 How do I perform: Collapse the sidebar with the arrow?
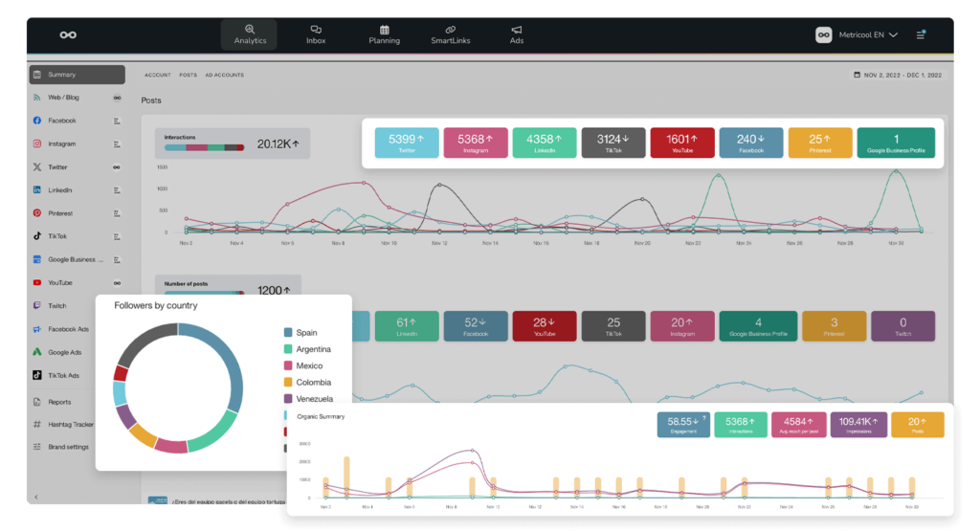36,497
